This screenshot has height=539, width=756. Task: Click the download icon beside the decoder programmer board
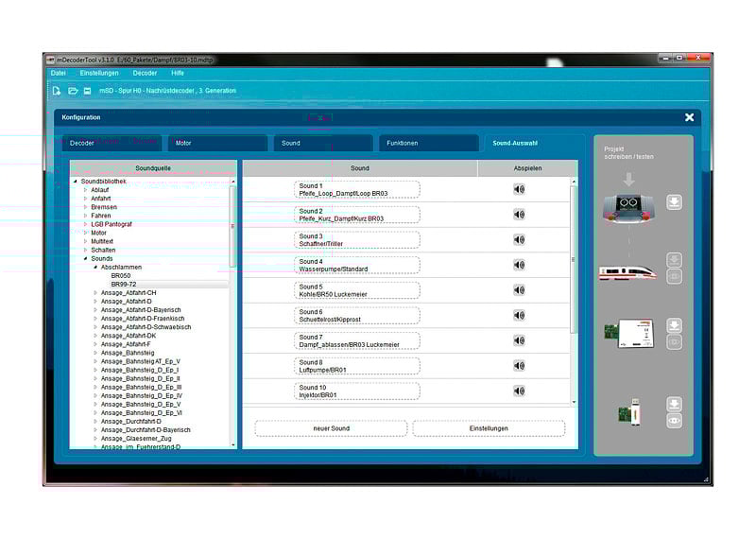674,325
